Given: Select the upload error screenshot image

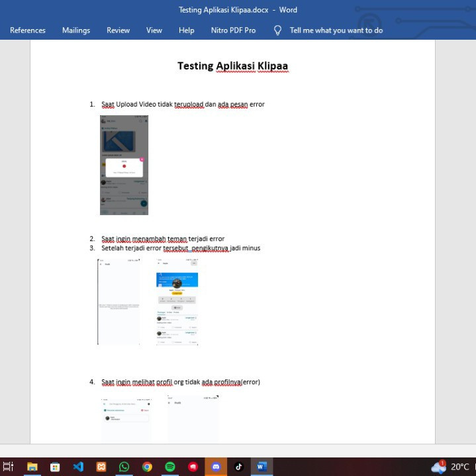Looking at the screenshot, I should point(124,165).
